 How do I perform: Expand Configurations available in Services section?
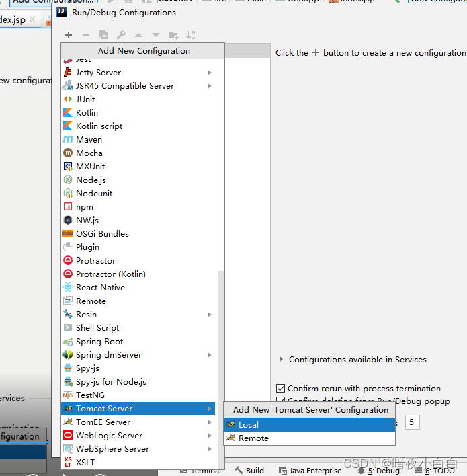[x=281, y=359]
